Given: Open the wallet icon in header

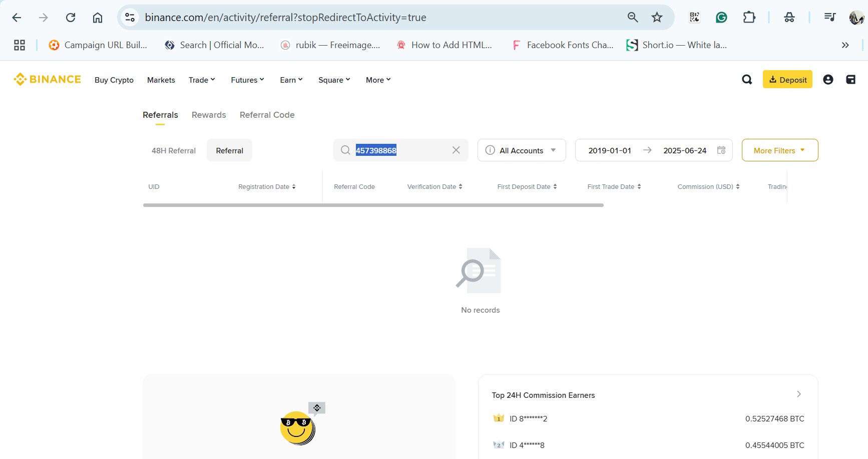Looking at the screenshot, I should (850, 79).
